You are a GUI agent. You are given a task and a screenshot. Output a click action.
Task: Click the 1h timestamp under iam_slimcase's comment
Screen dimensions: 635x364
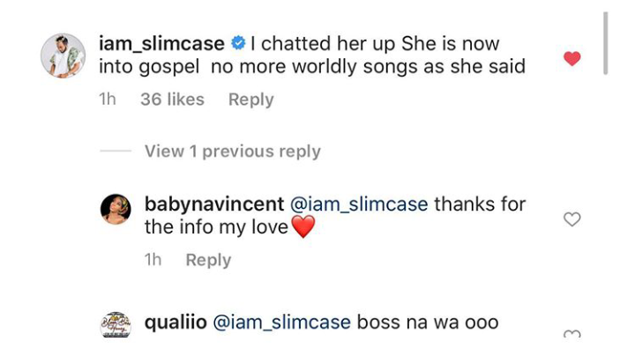[x=108, y=100]
